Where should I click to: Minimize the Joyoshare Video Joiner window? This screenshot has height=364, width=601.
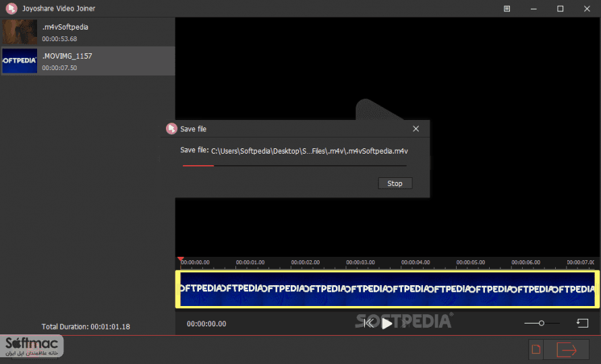(x=534, y=9)
